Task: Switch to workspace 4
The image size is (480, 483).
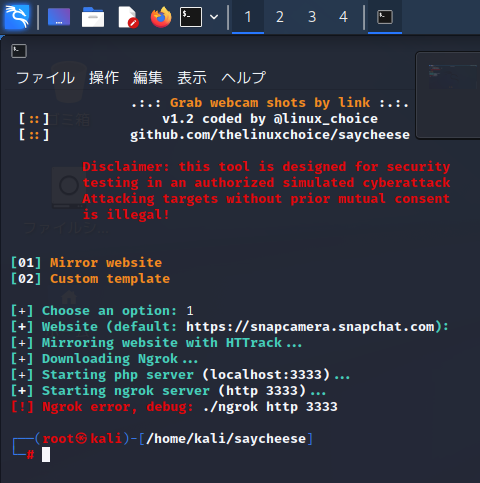Action: click(343, 17)
